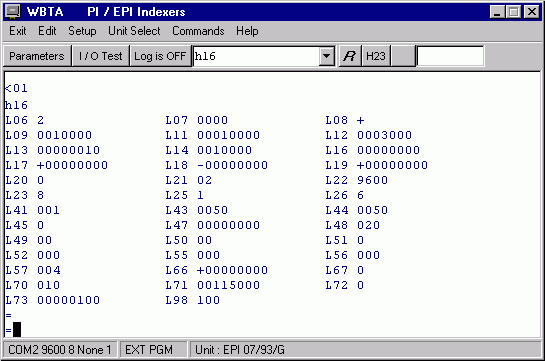Viewport: 545px width, 361px height.
Task: Click the I / O Test button
Action: pos(100,56)
